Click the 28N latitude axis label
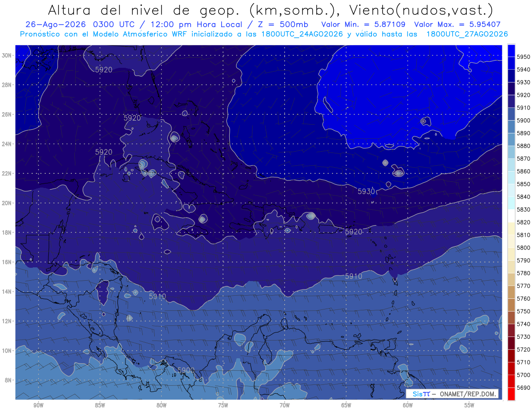 click(8, 85)
